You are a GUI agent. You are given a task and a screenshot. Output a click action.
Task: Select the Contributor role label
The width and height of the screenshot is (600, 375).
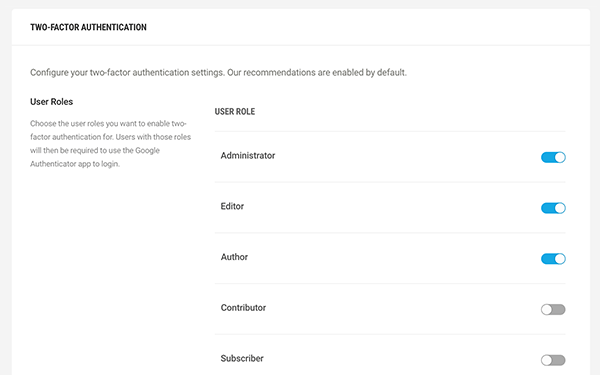243,308
